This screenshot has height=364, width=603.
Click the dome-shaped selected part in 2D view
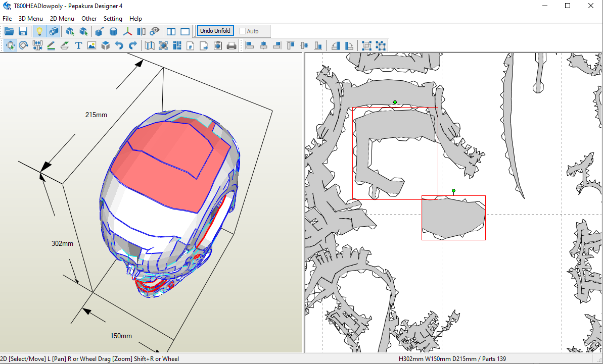[x=453, y=217]
